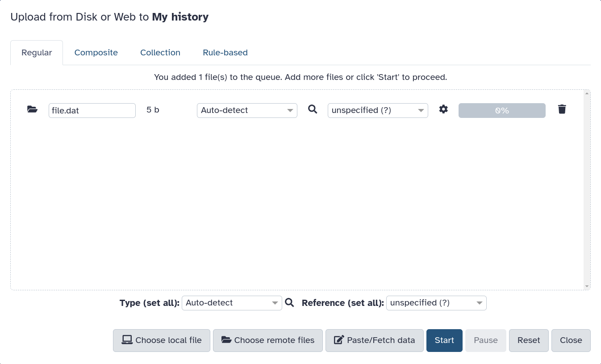Click the magnifier icon next to file type
The image size is (601, 364).
(313, 109)
